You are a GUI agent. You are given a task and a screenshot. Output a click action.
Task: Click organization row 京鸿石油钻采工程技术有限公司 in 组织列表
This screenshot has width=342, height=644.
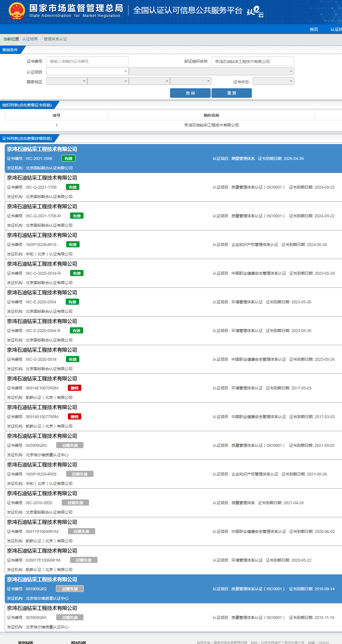(211, 125)
